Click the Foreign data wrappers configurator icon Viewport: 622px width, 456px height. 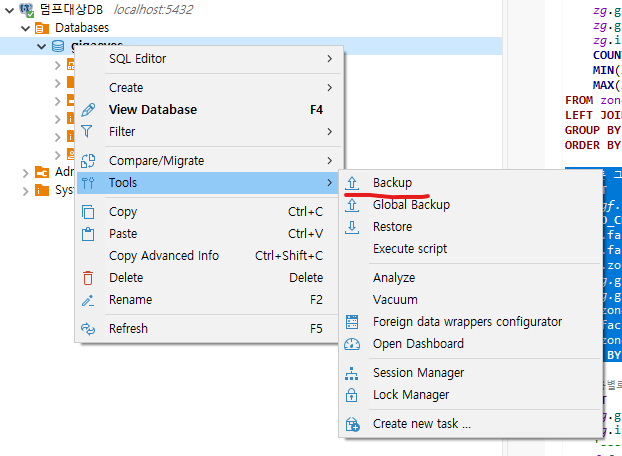(352, 322)
